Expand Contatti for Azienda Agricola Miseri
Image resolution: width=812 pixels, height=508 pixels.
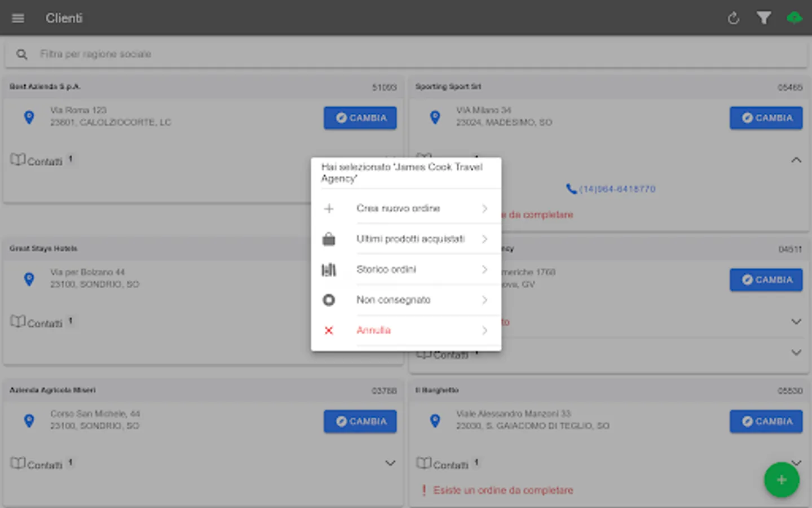[390, 463]
